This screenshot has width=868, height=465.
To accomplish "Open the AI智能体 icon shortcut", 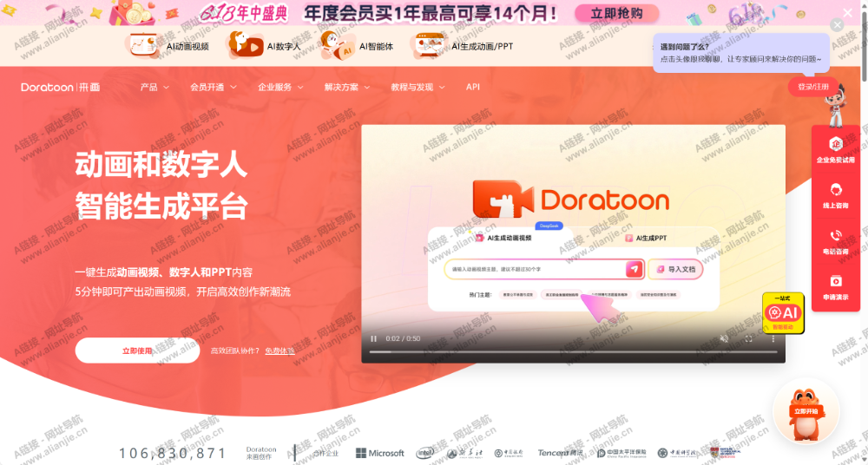I will [x=357, y=46].
